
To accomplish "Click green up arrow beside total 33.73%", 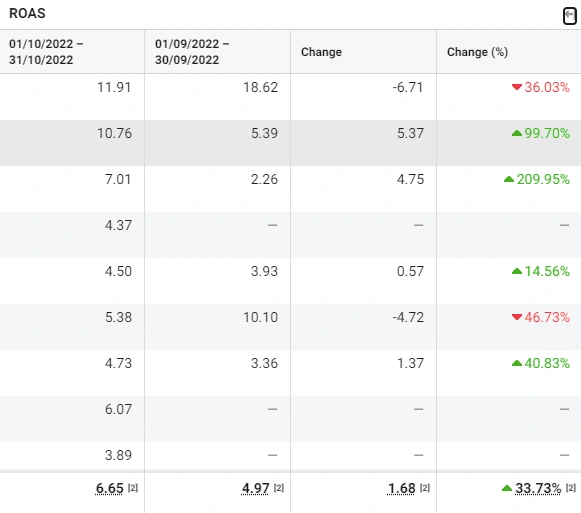I will 507,488.
